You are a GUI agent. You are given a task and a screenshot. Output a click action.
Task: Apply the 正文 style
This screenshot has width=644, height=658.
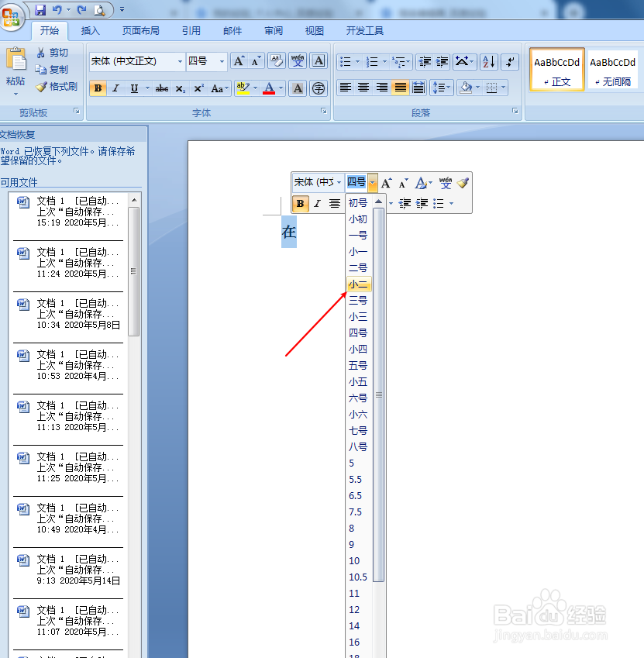coord(557,70)
